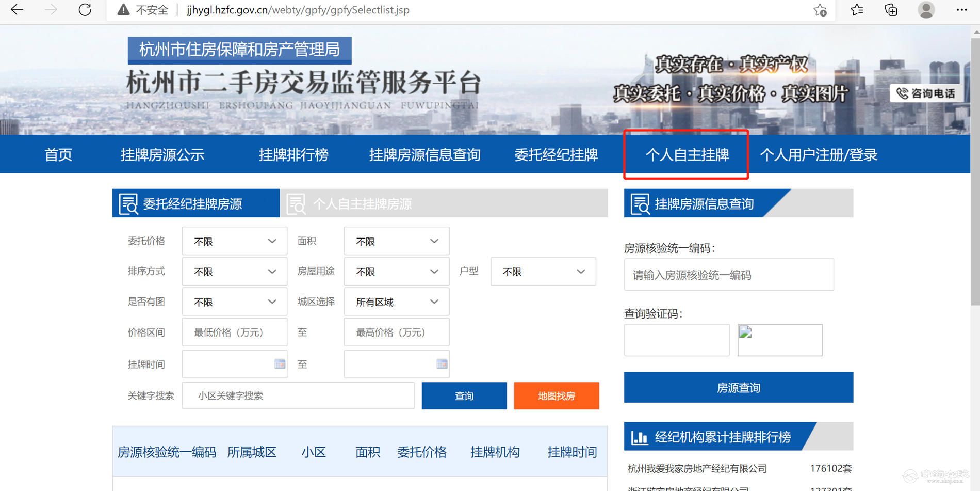Open the 城区选择 region dropdown
980x491 pixels.
[396, 302]
